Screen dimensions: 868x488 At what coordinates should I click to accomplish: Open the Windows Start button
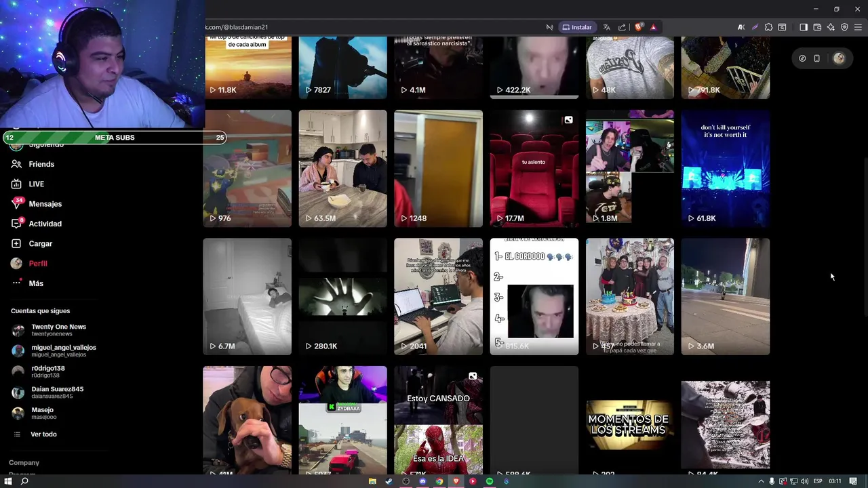pos(8,481)
